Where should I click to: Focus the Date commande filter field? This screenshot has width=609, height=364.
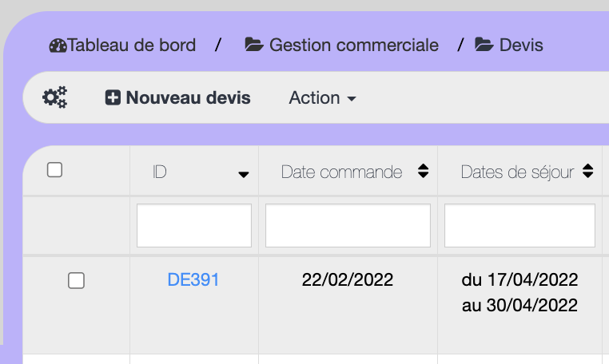(348, 225)
